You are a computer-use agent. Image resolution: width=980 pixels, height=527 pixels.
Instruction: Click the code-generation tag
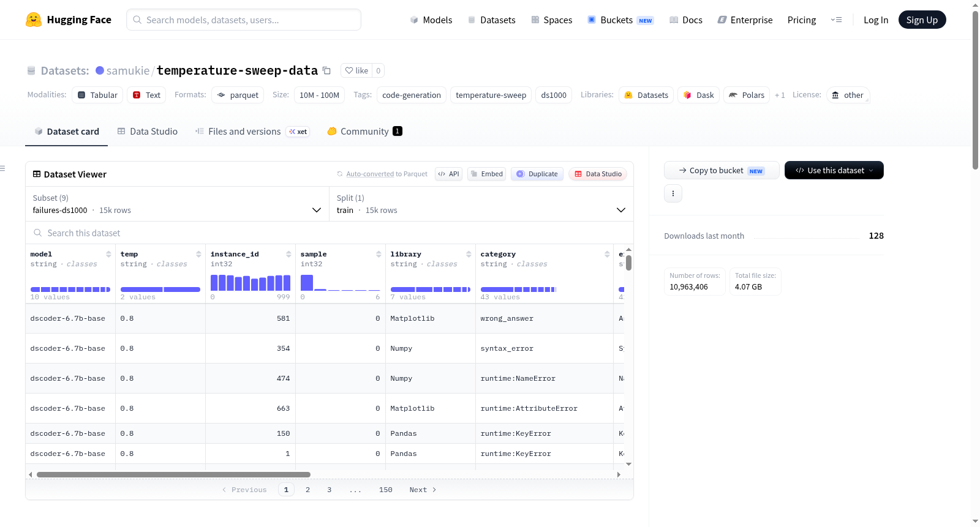coord(412,95)
